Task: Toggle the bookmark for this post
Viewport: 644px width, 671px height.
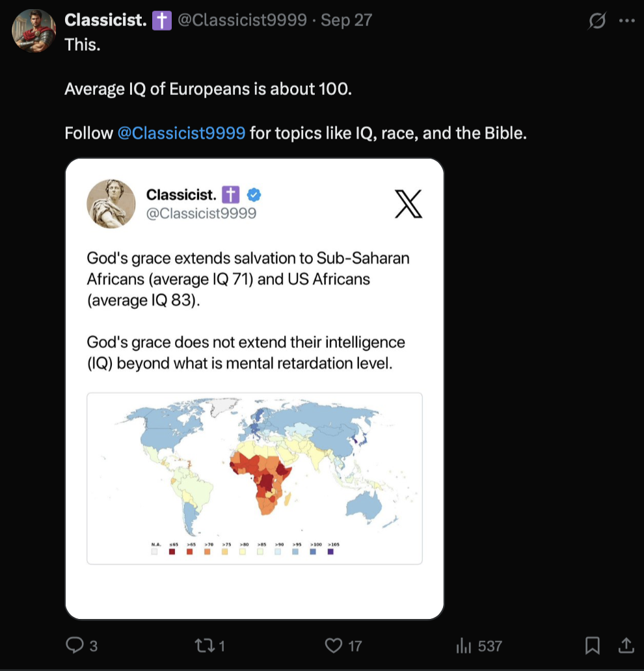Action: pyautogui.click(x=592, y=645)
